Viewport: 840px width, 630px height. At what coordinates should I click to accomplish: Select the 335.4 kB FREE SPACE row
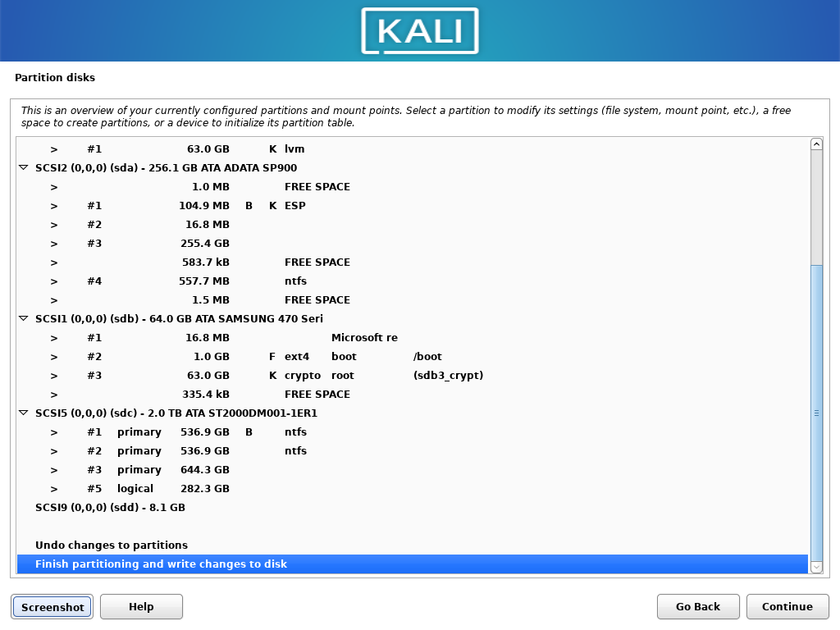tap(413, 395)
